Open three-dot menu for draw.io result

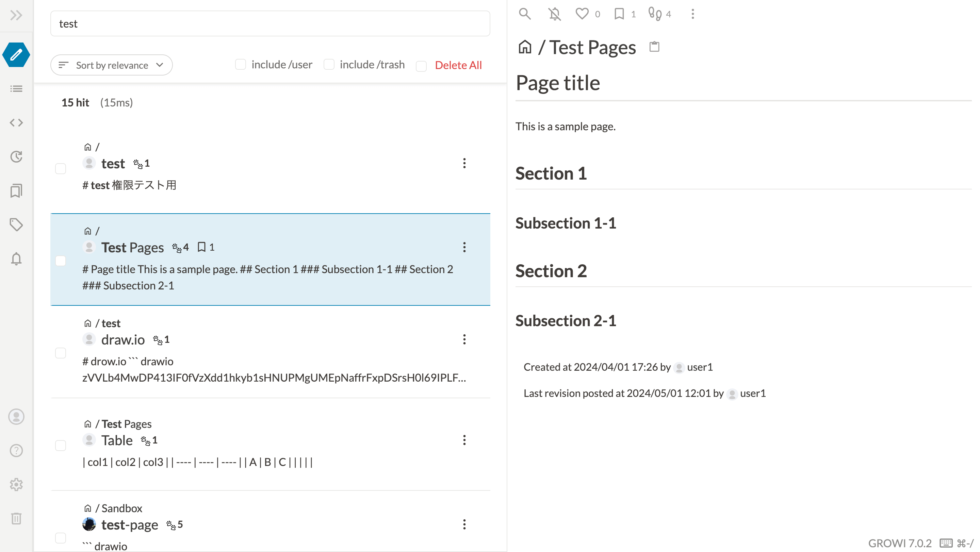coord(464,339)
